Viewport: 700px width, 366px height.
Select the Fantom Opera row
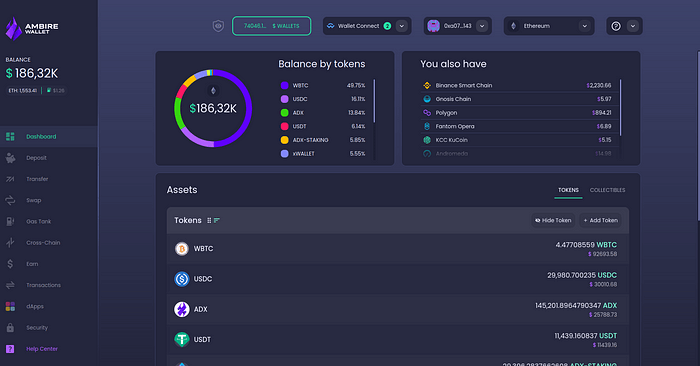520,126
